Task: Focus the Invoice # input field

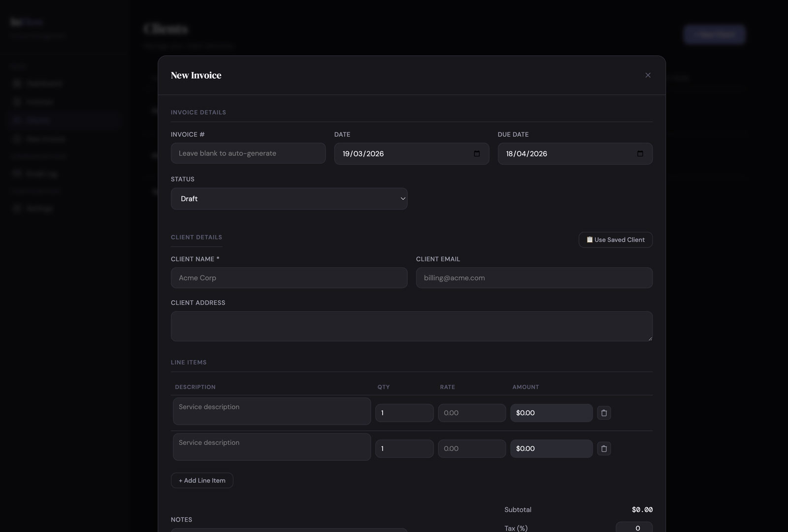Action: coord(248,154)
